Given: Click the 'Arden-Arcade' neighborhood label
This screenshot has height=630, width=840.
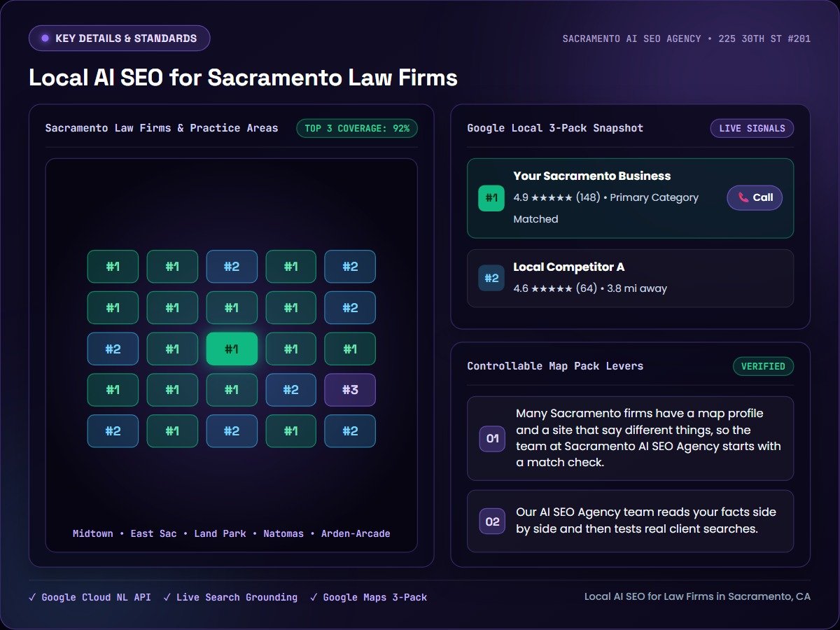Looking at the screenshot, I should pos(356,533).
